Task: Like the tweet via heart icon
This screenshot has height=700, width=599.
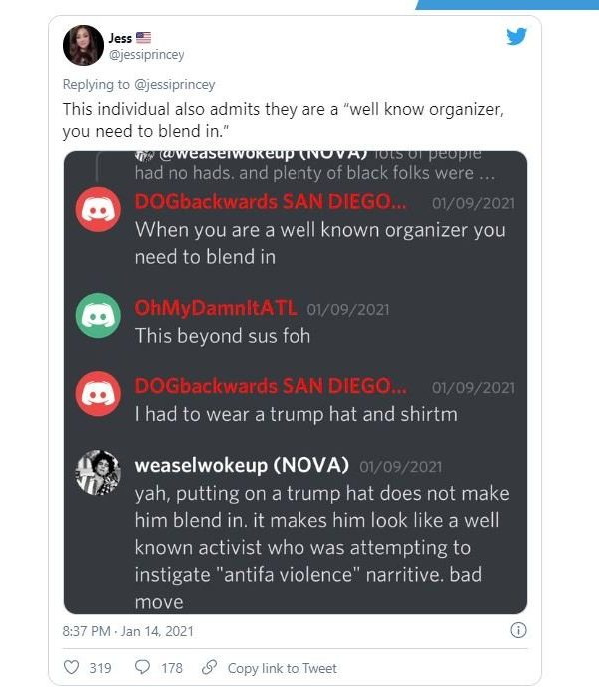Action: (72, 667)
